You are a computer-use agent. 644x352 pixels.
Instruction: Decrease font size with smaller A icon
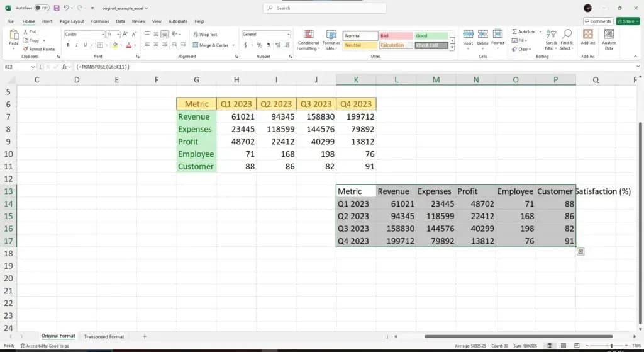(x=134, y=34)
